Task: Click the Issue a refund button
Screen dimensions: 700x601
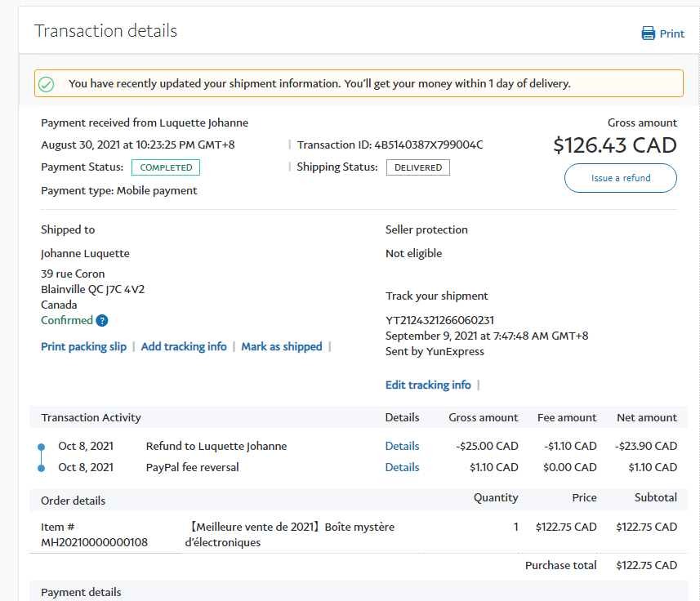Action: tap(620, 178)
